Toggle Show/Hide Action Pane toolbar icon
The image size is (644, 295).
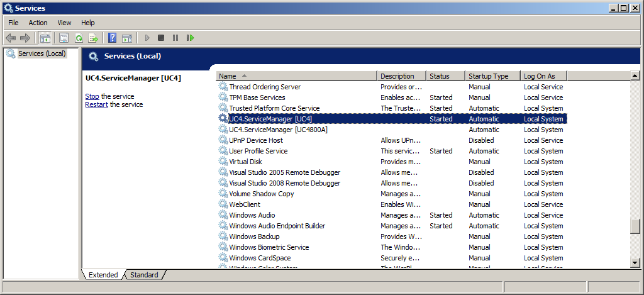127,38
